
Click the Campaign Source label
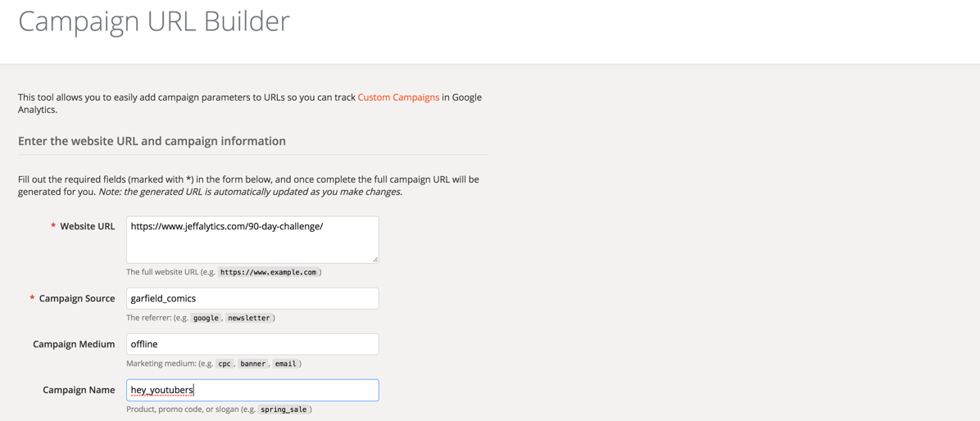click(77, 299)
